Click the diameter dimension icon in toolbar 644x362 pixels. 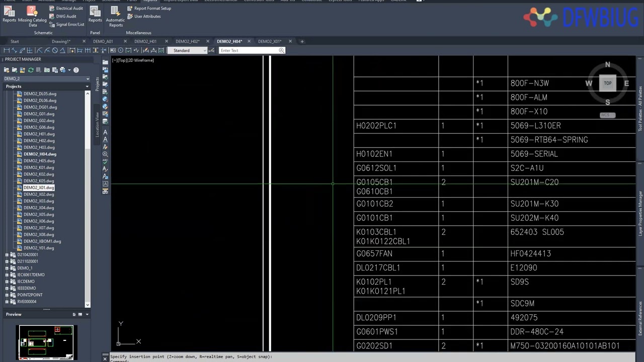[x=55, y=50]
